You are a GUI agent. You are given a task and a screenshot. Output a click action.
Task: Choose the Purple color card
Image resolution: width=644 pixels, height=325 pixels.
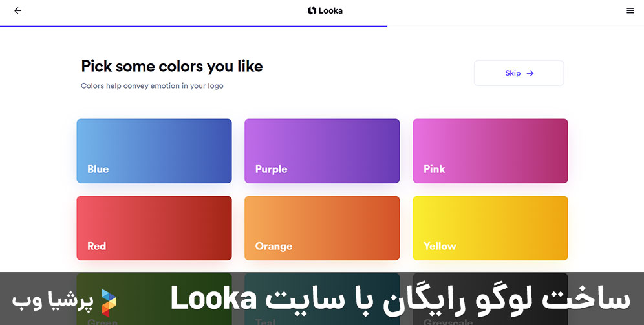[x=322, y=150]
